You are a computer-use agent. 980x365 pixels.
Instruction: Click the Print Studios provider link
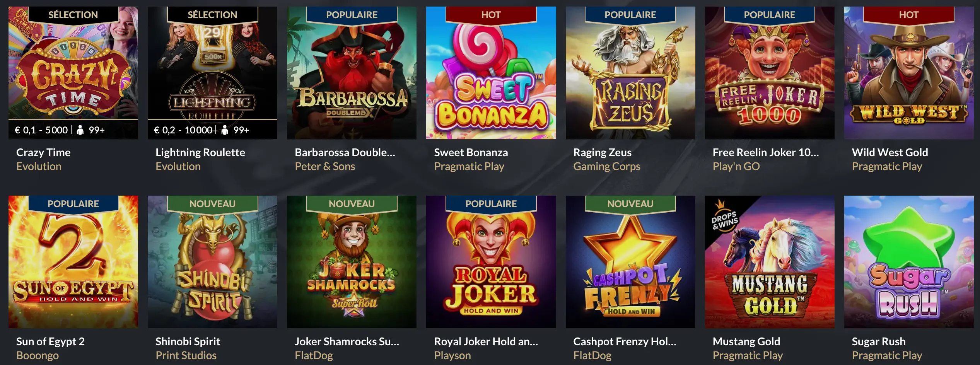pyautogui.click(x=186, y=356)
